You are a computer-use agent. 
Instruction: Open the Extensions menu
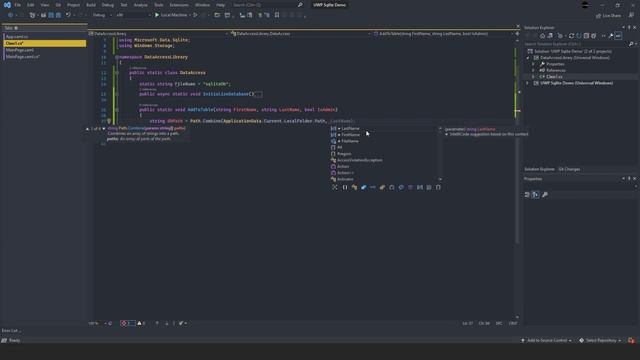(x=179, y=5)
